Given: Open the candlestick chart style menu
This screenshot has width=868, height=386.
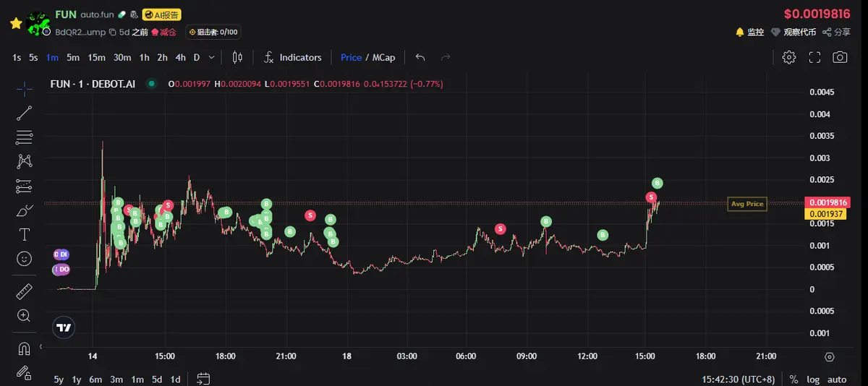Looking at the screenshot, I should (237, 57).
